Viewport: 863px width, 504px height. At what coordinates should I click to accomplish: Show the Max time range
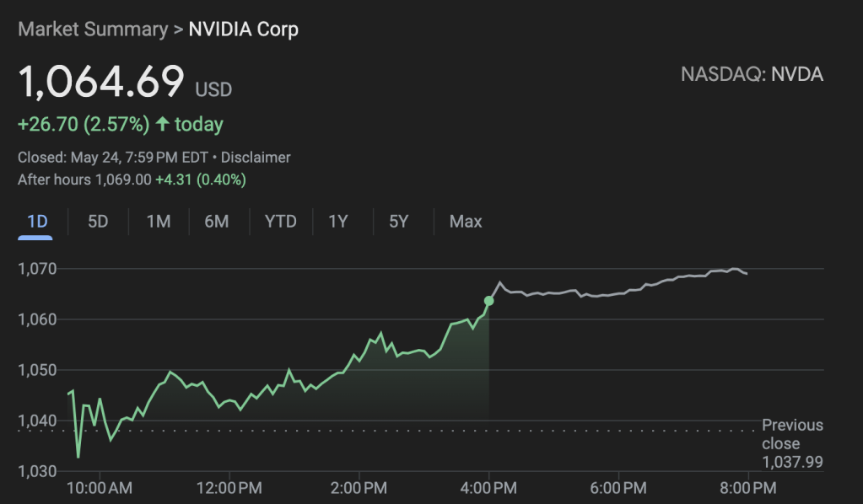coord(466,222)
